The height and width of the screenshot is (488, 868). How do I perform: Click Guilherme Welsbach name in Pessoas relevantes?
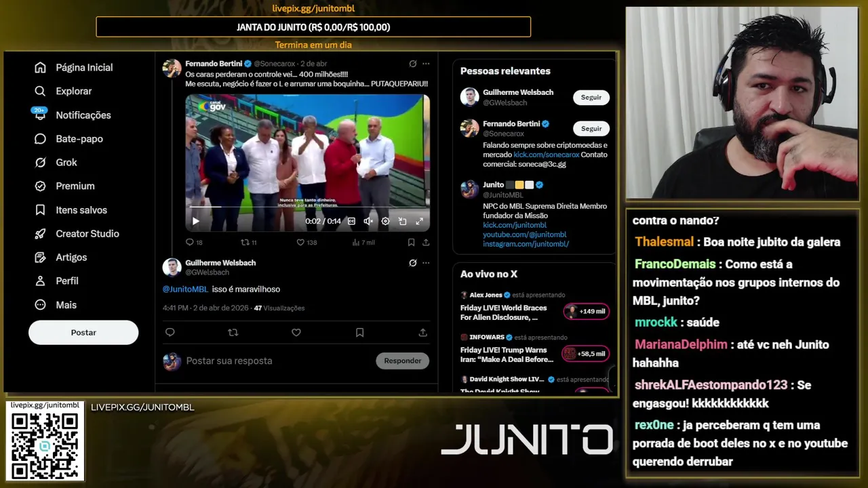(x=518, y=92)
